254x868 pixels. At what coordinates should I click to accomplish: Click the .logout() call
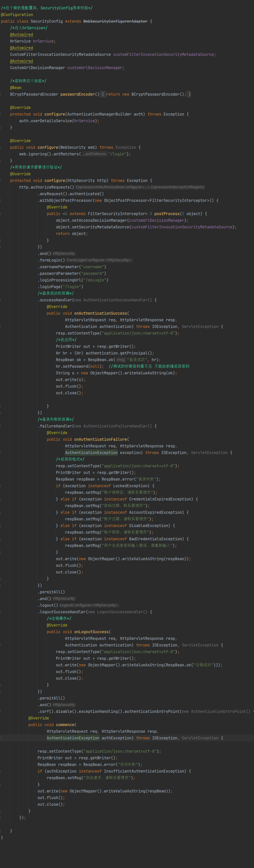tap(48, 605)
